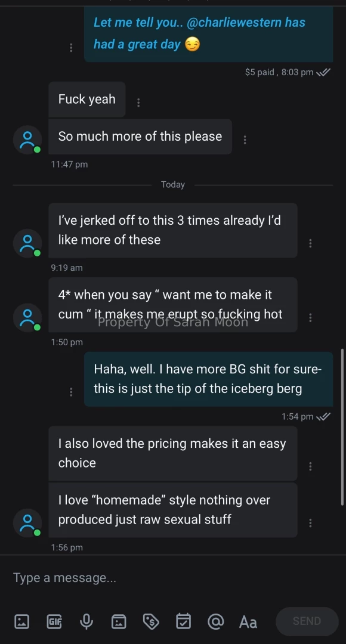Select the GIF picker icon
346x644 pixels.
tap(54, 621)
